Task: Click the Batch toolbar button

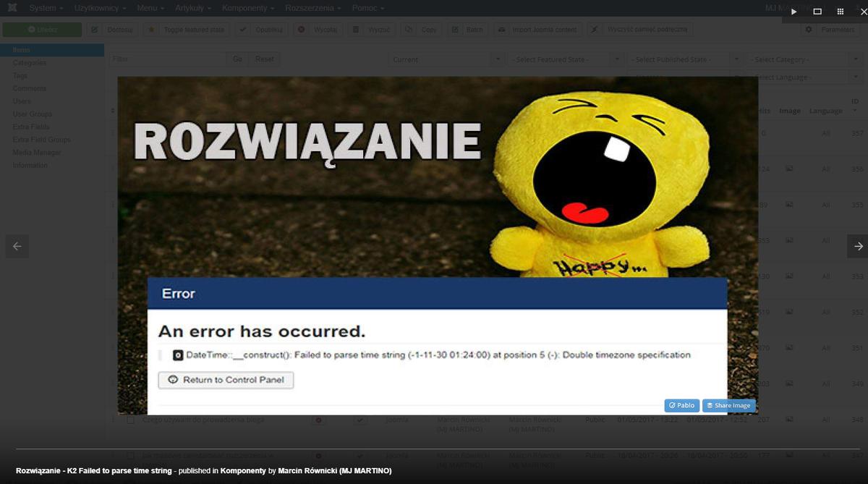Action: point(467,30)
